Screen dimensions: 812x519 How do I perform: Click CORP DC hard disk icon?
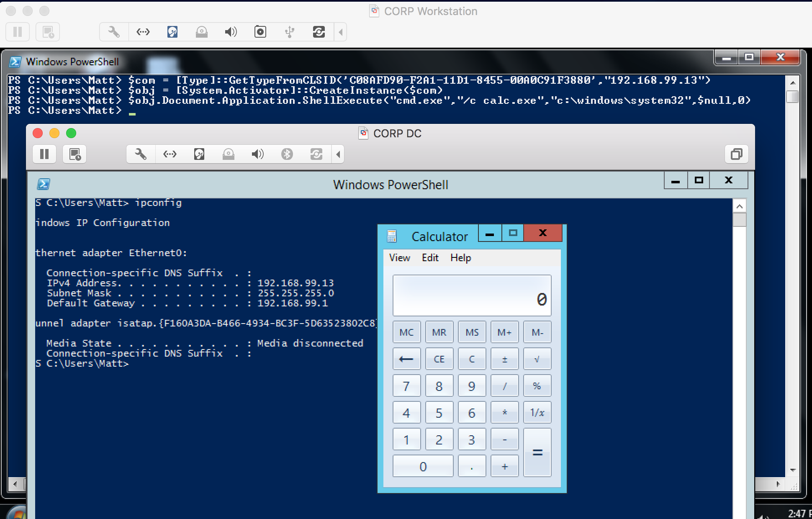pyautogui.click(x=199, y=154)
